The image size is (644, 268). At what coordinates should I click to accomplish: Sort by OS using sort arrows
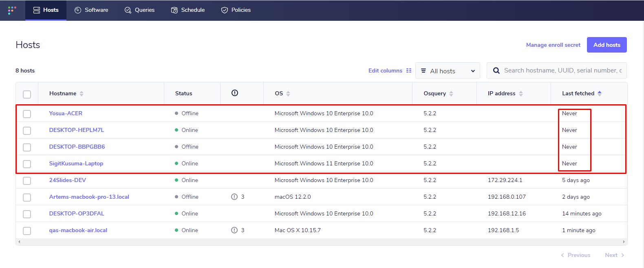(x=288, y=94)
